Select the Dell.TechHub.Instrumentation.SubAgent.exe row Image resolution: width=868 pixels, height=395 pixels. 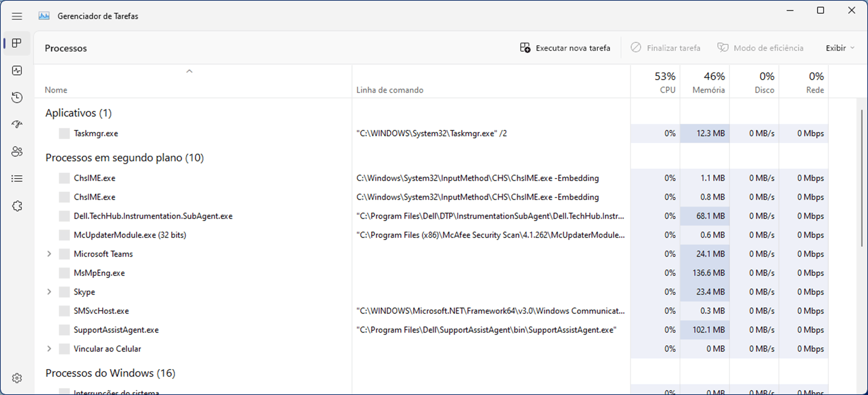tap(431, 216)
